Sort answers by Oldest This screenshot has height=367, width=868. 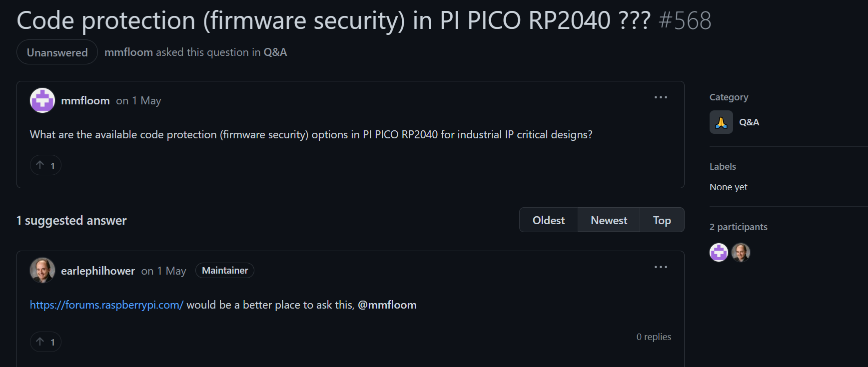pos(548,220)
